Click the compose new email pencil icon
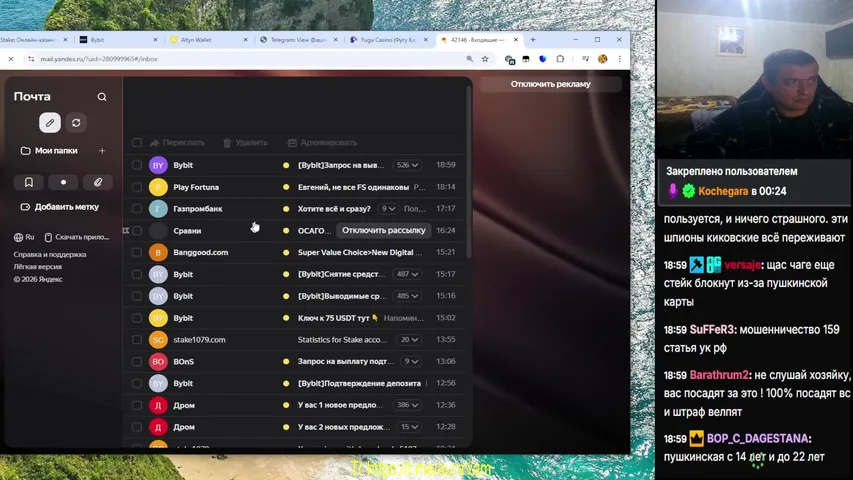Screen dimensions: 853x480 point(49,123)
